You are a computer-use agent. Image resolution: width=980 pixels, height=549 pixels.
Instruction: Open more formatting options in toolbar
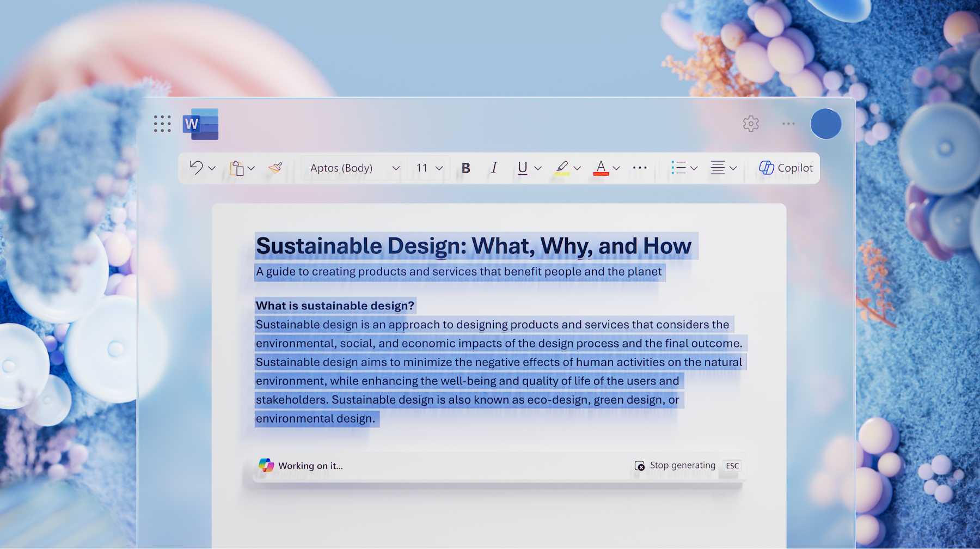pyautogui.click(x=640, y=168)
